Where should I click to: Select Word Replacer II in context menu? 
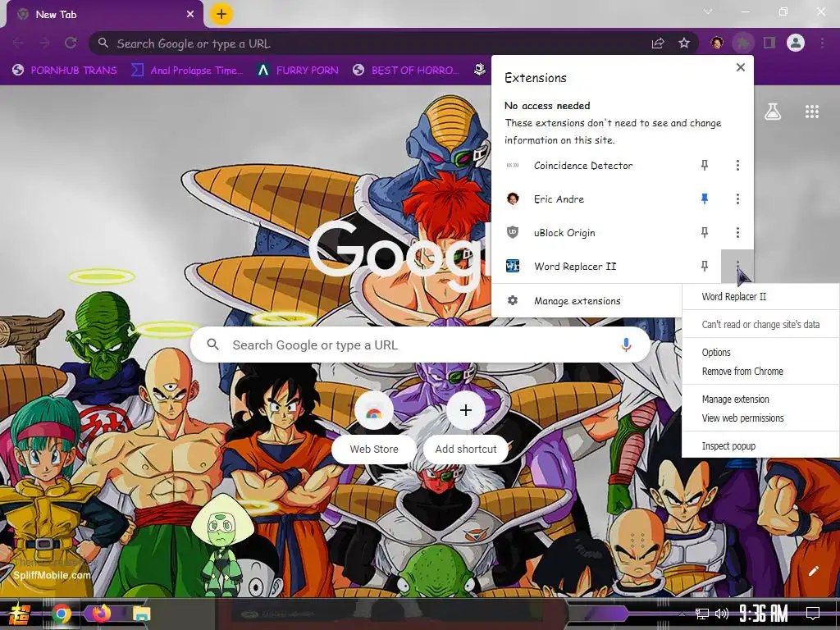point(734,297)
